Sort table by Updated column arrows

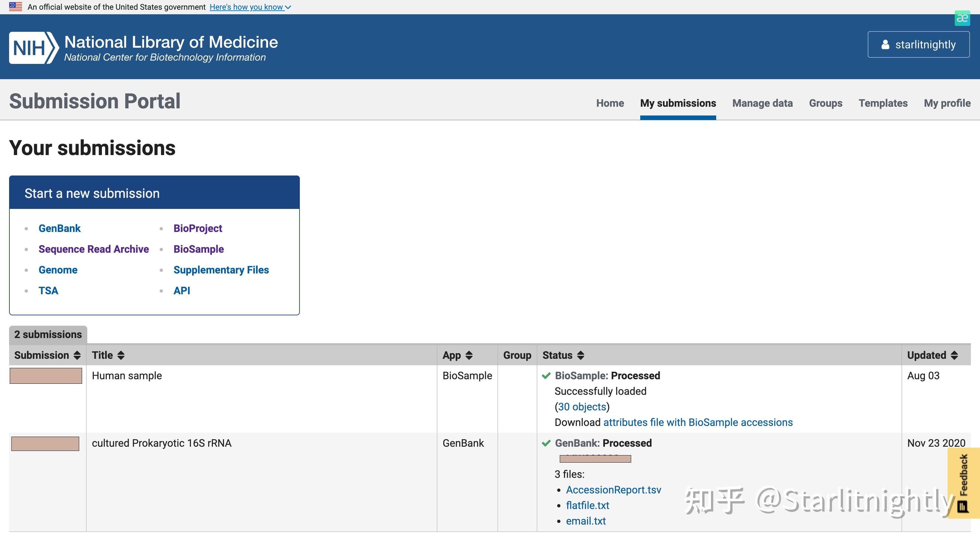pos(954,355)
